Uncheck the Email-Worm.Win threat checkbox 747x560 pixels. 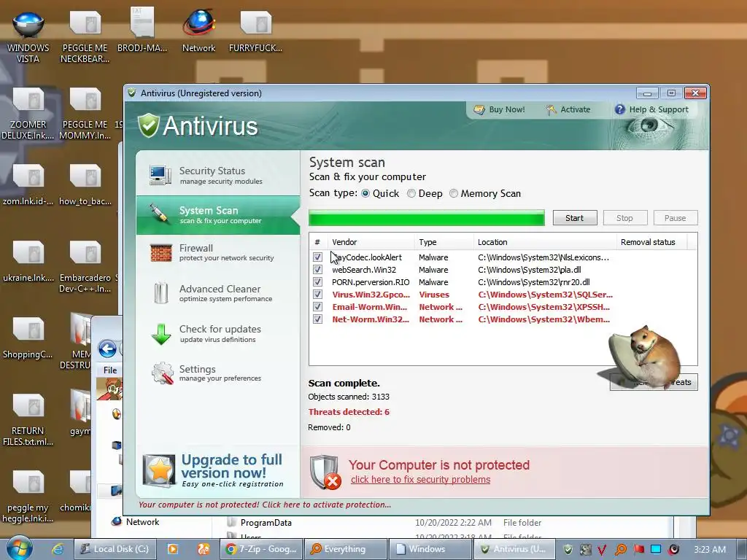[x=318, y=307]
